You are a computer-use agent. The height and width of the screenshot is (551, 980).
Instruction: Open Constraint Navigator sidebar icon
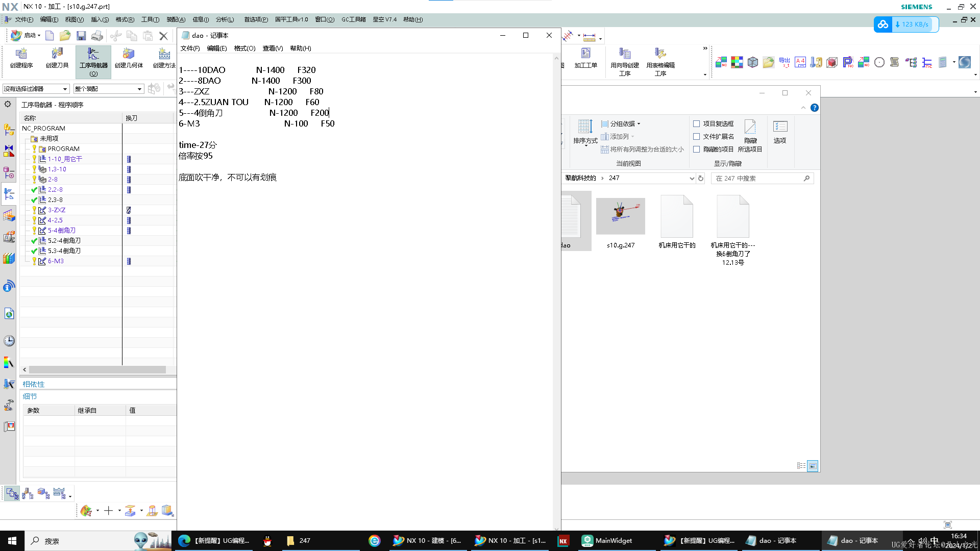click(9, 151)
